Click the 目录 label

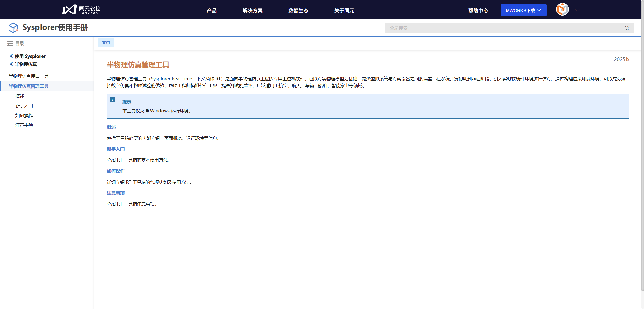tap(20, 44)
